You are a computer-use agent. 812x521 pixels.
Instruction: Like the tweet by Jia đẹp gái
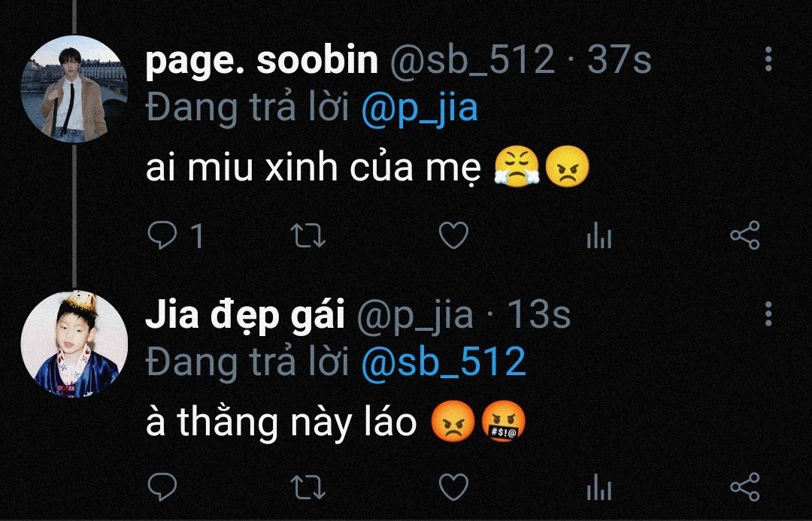453,487
